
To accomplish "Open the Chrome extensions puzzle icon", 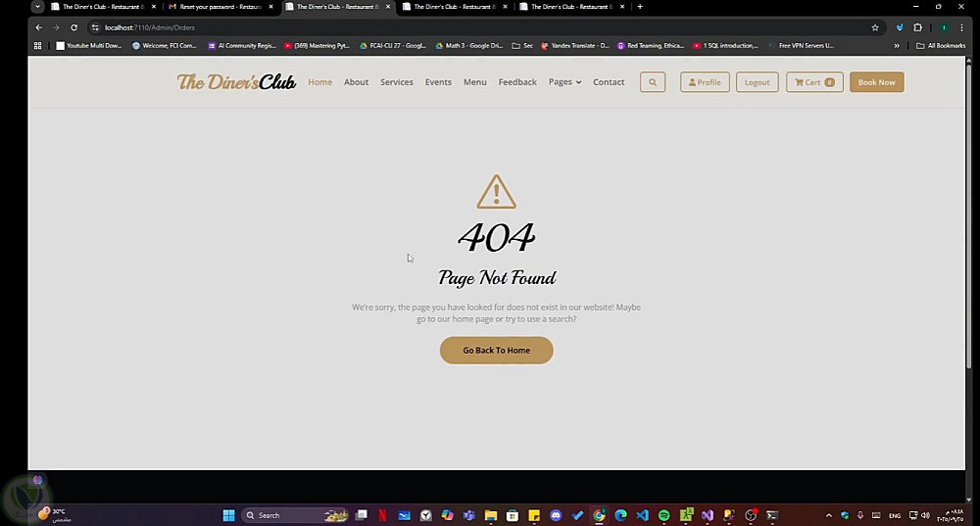I will [917, 27].
